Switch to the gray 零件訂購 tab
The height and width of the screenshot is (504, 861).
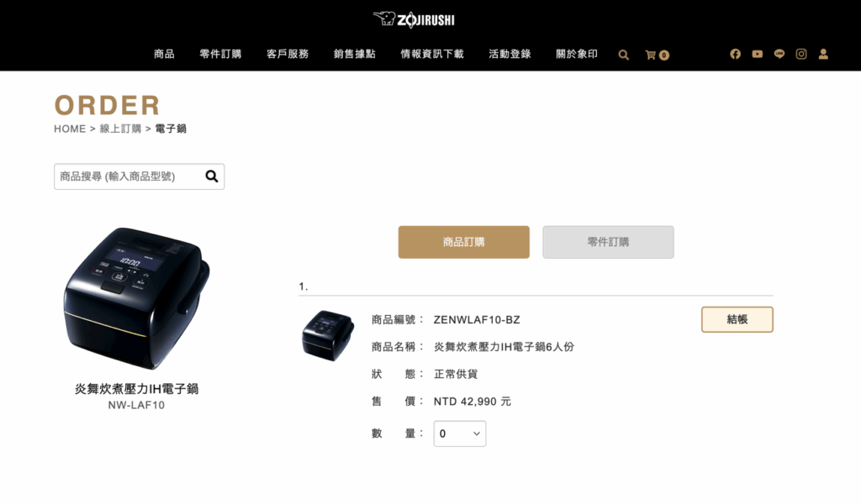pyautogui.click(x=609, y=242)
